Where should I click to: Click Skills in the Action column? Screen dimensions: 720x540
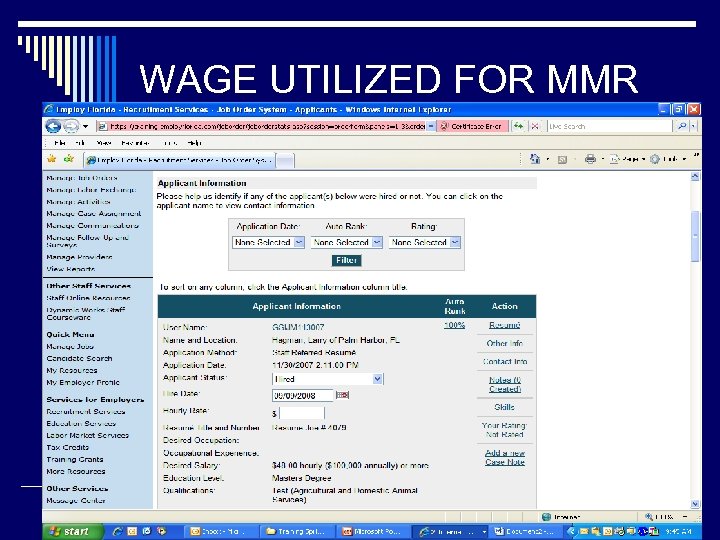click(505, 407)
